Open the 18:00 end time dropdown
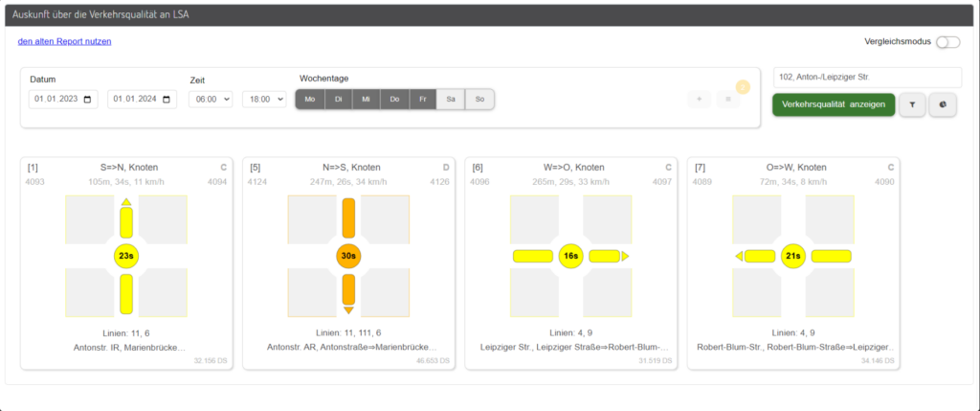The height and width of the screenshot is (411, 980). (x=264, y=100)
